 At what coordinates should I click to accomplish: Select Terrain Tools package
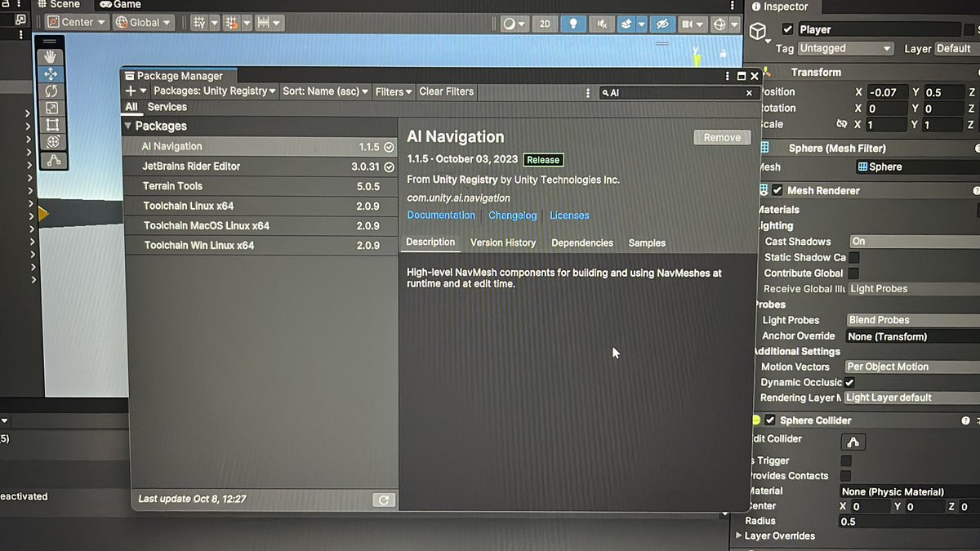click(260, 186)
